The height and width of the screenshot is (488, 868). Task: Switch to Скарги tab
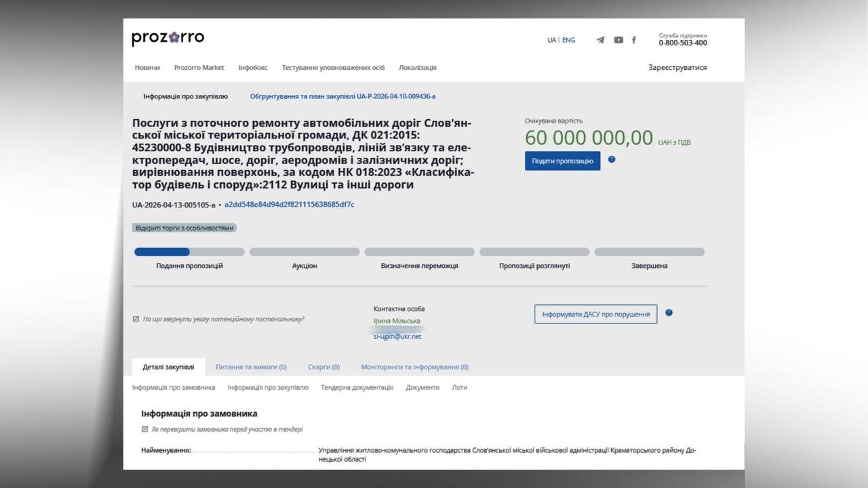[323, 367]
